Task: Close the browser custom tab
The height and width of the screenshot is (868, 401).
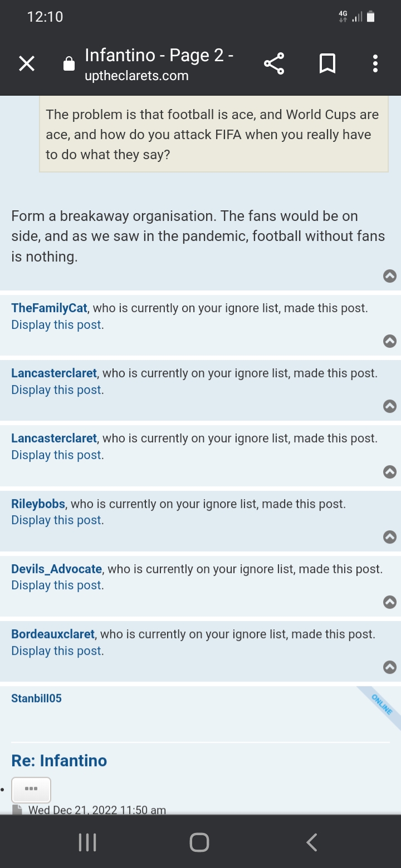Action: pyautogui.click(x=26, y=64)
